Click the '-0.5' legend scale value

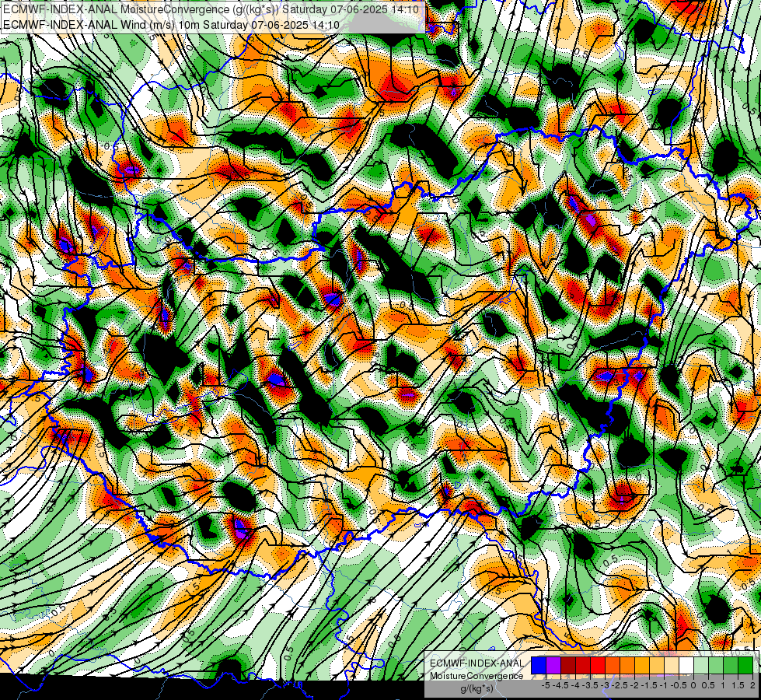coord(679,685)
